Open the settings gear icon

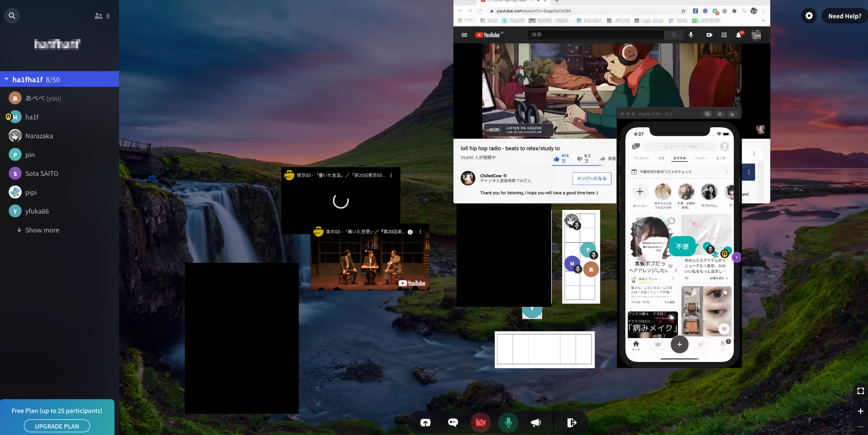click(x=809, y=16)
